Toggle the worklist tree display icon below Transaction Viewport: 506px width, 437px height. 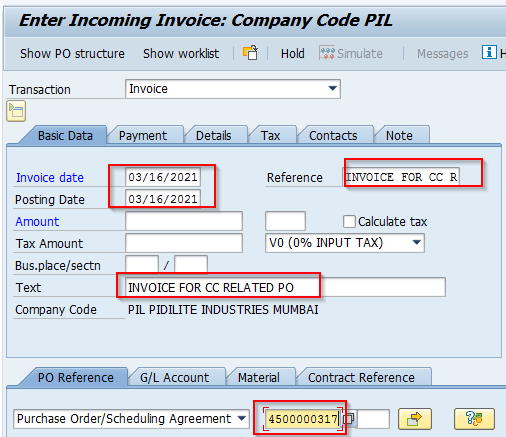tap(16, 111)
